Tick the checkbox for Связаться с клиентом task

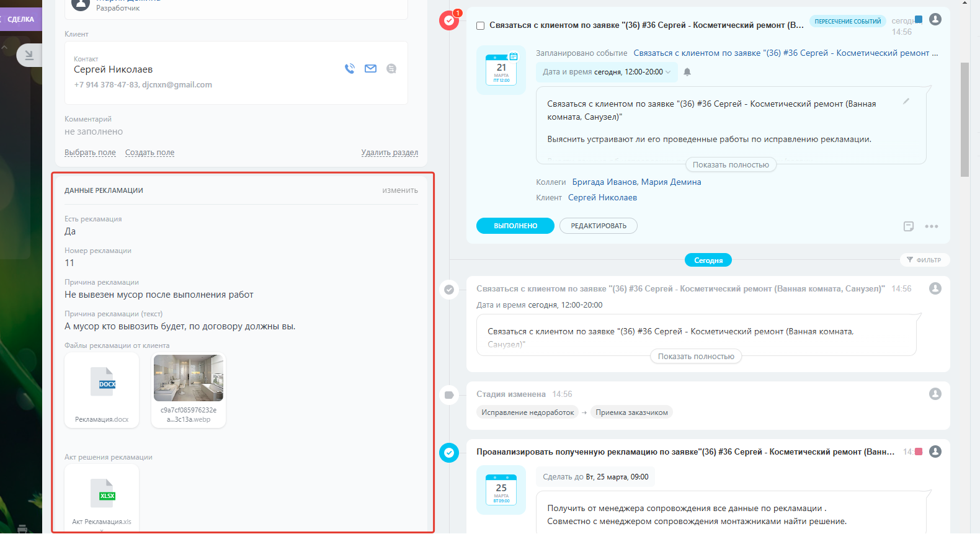tap(480, 26)
